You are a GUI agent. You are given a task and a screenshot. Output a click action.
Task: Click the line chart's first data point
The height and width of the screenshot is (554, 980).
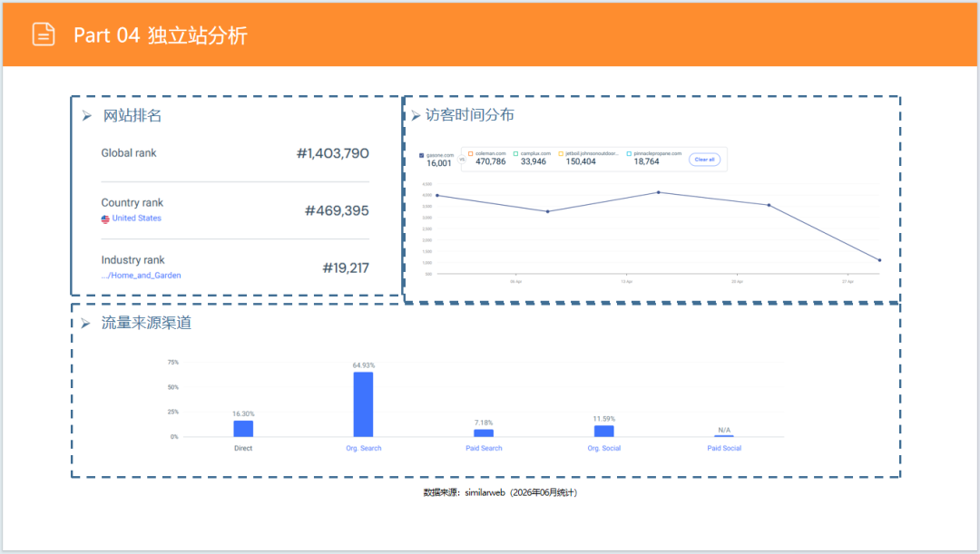[436, 196]
